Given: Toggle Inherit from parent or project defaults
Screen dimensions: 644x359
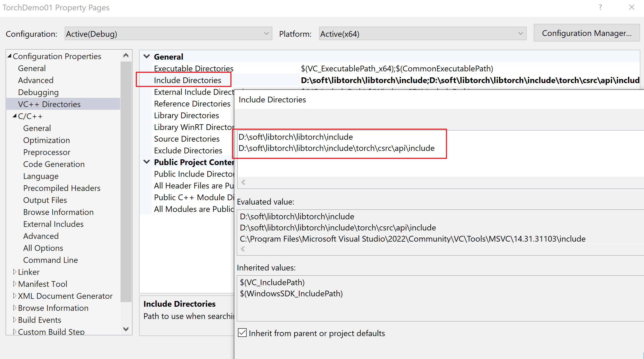Looking at the screenshot, I should 242,333.
